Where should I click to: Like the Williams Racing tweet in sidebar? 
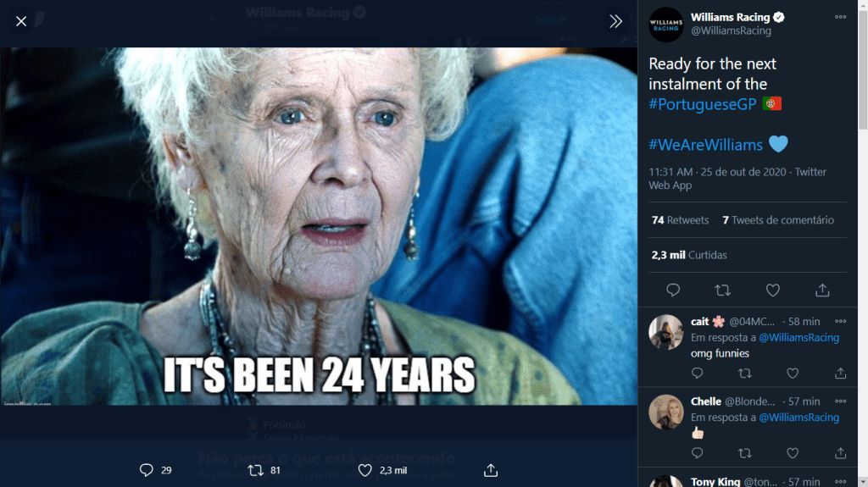(772, 290)
